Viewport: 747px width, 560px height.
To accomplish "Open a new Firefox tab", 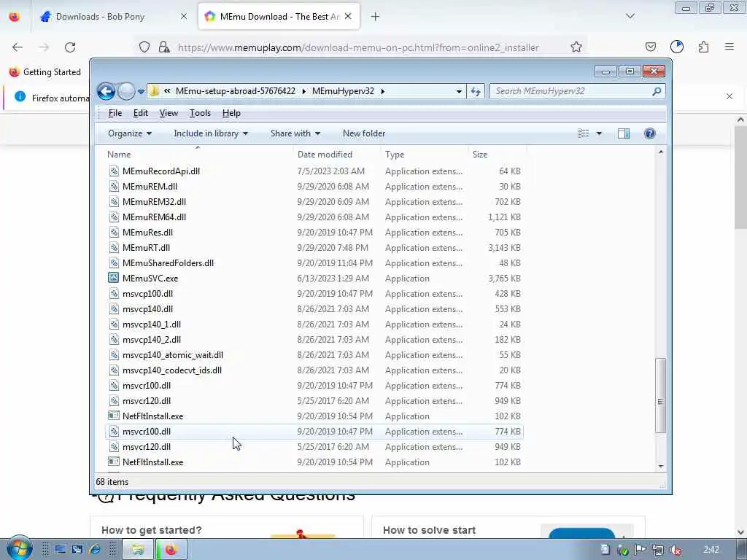I will pyautogui.click(x=376, y=17).
